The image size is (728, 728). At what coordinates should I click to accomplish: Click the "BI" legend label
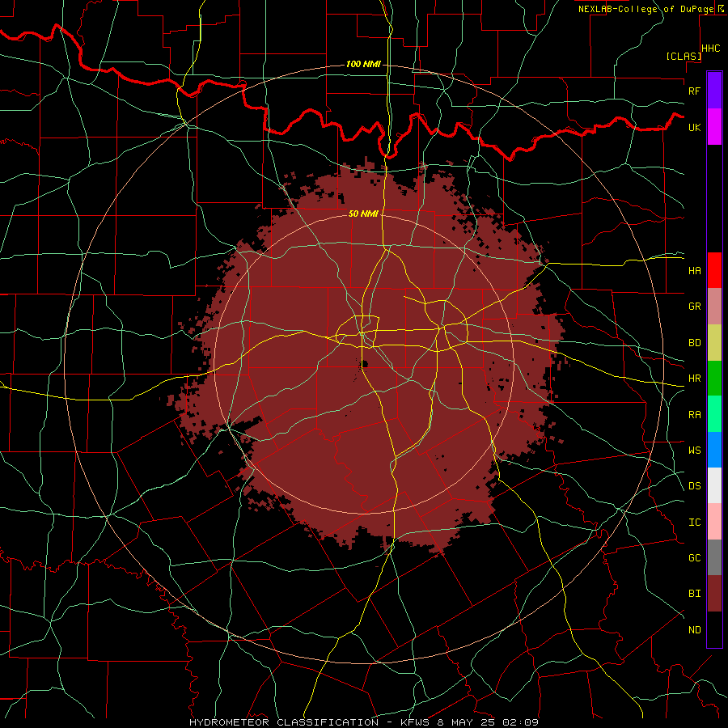(x=694, y=594)
